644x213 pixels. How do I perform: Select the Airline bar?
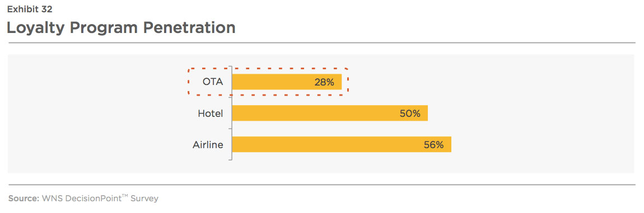click(x=342, y=144)
